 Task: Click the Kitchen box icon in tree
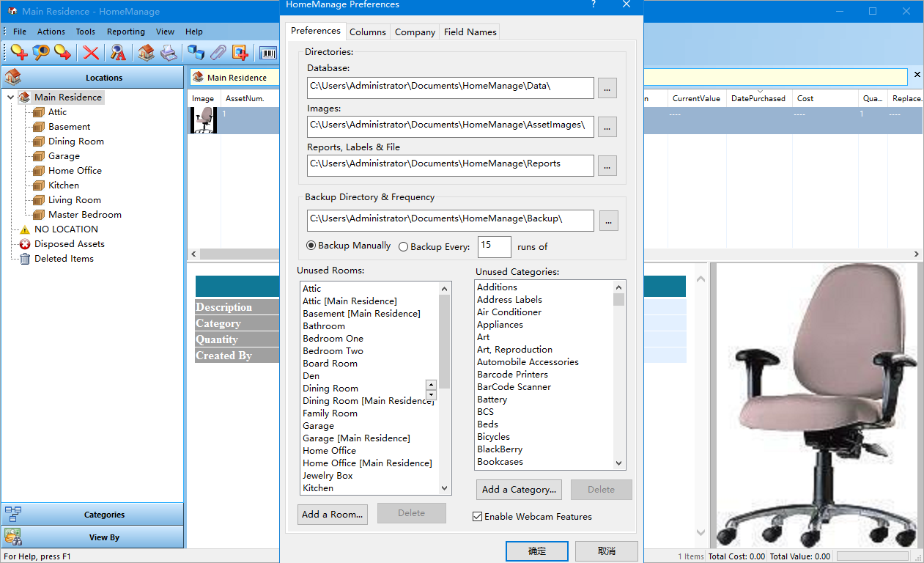(x=39, y=185)
